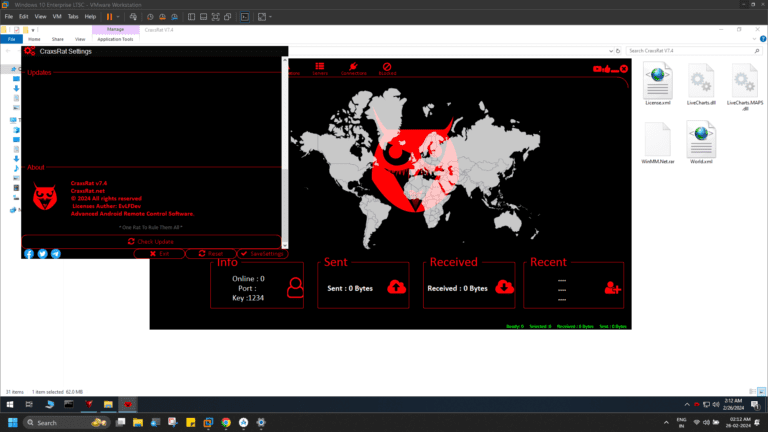
Task: Click the Explorer help icon
Action: point(763,39)
